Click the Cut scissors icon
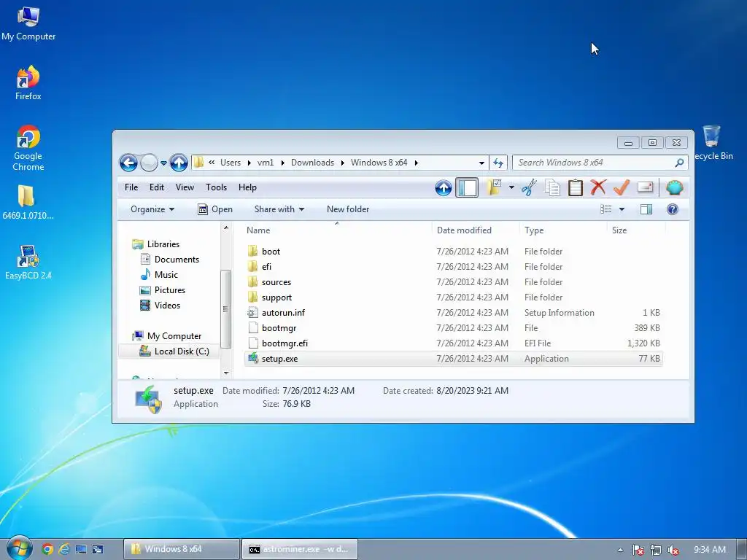The height and width of the screenshot is (560, 747). (x=530, y=187)
